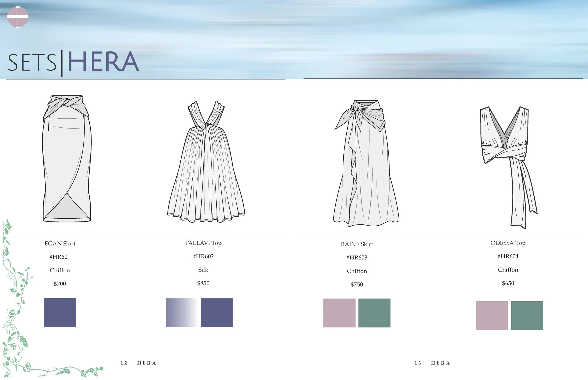Viewport: 588px width, 380px height.
Task: Click the SETS heading text
Action: click(32, 63)
